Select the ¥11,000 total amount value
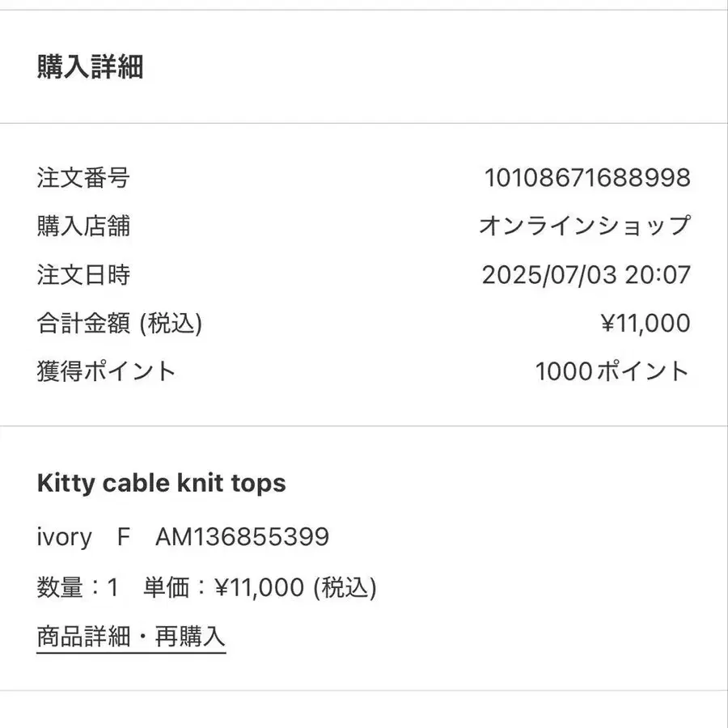Image resolution: width=728 pixels, height=728 pixels. 645,324
